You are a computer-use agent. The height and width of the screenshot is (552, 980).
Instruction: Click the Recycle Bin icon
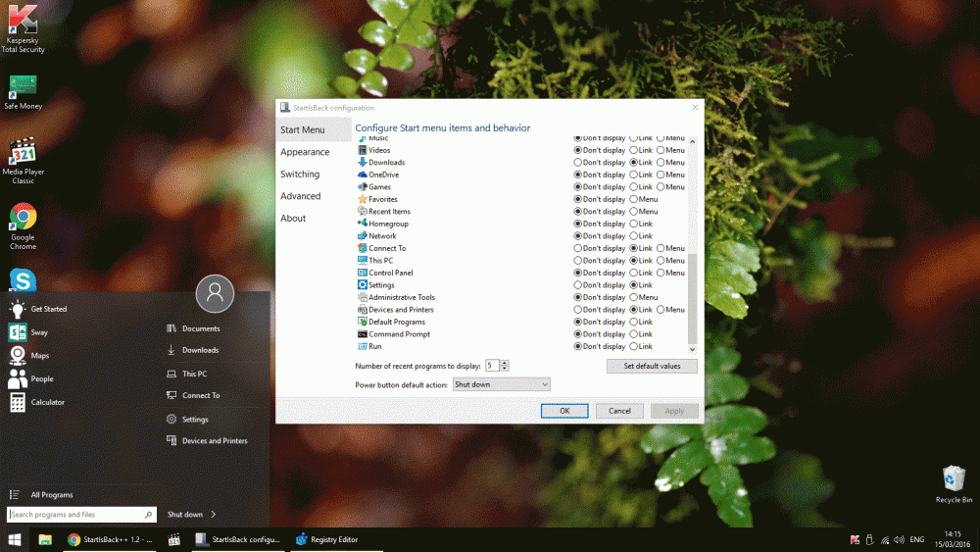click(x=954, y=482)
